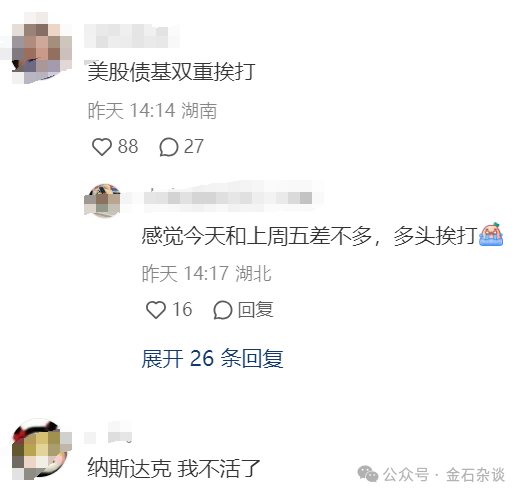522x496 pixels.
Task: Click the timestamp 昨天 14:17 湖北
Action: 206,274
